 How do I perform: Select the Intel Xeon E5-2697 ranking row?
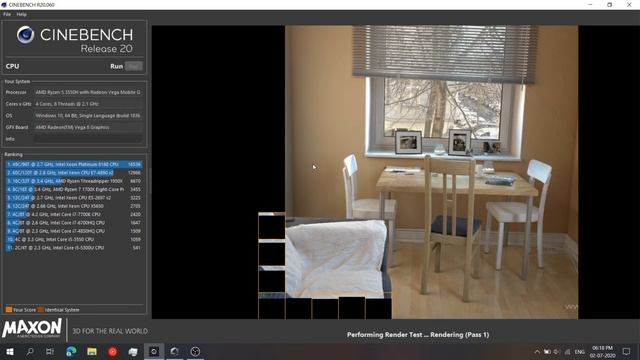pyautogui.click(x=74, y=198)
